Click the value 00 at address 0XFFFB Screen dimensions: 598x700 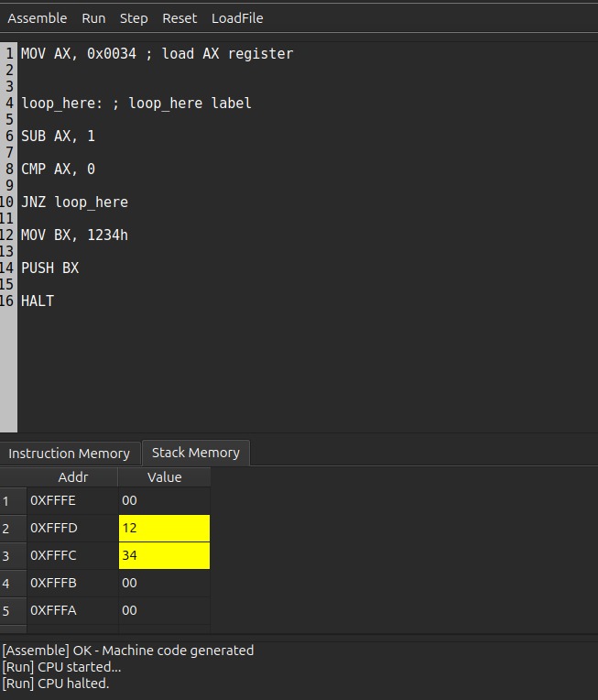(164, 583)
